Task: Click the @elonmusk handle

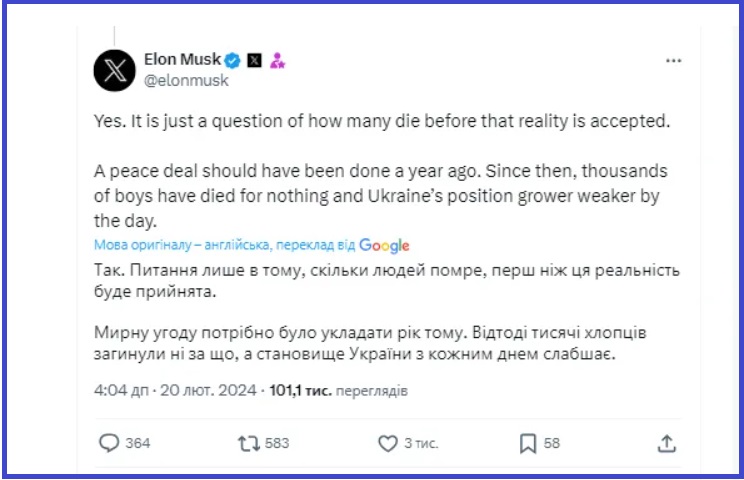Action: tap(186, 80)
